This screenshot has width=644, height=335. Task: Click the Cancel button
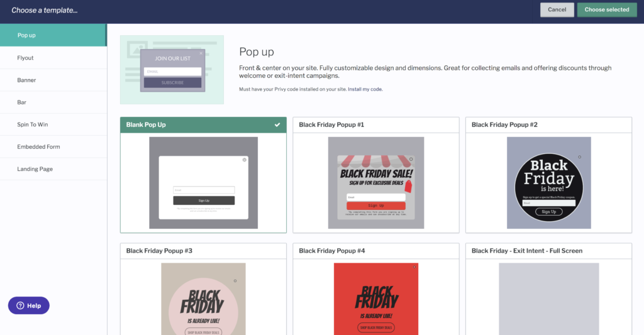pos(557,10)
